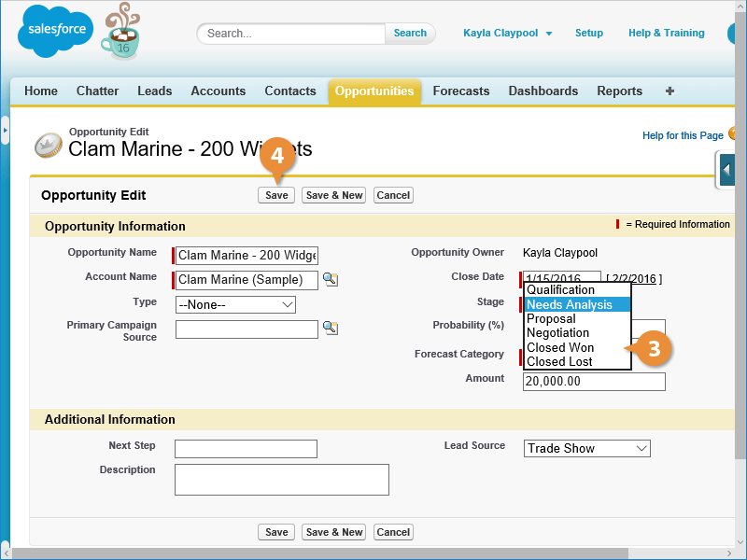This screenshot has height=560, width=747.
Task: Select Qualification stage option
Action: [x=577, y=289]
